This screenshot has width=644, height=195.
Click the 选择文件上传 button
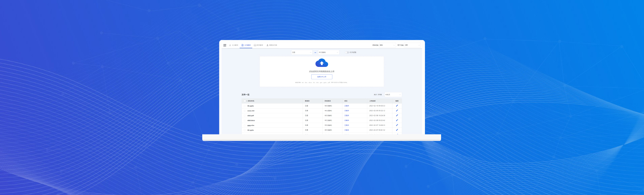(x=322, y=77)
